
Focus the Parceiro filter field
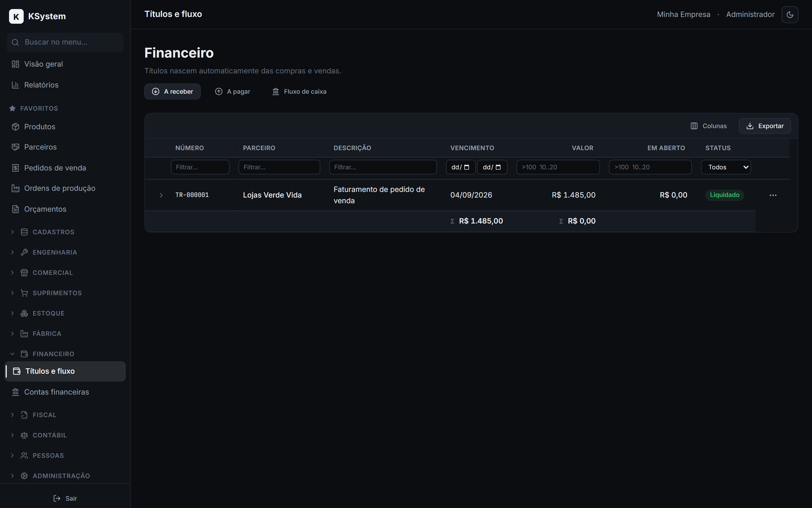click(279, 167)
